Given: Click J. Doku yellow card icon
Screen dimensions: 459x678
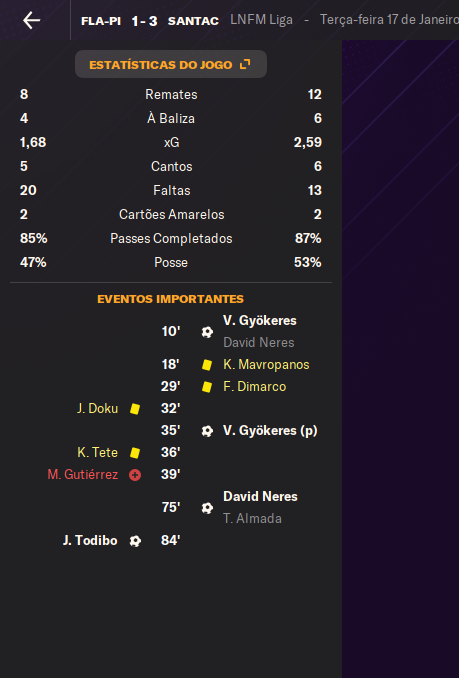Looking at the screenshot, I should tap(135, 409).
